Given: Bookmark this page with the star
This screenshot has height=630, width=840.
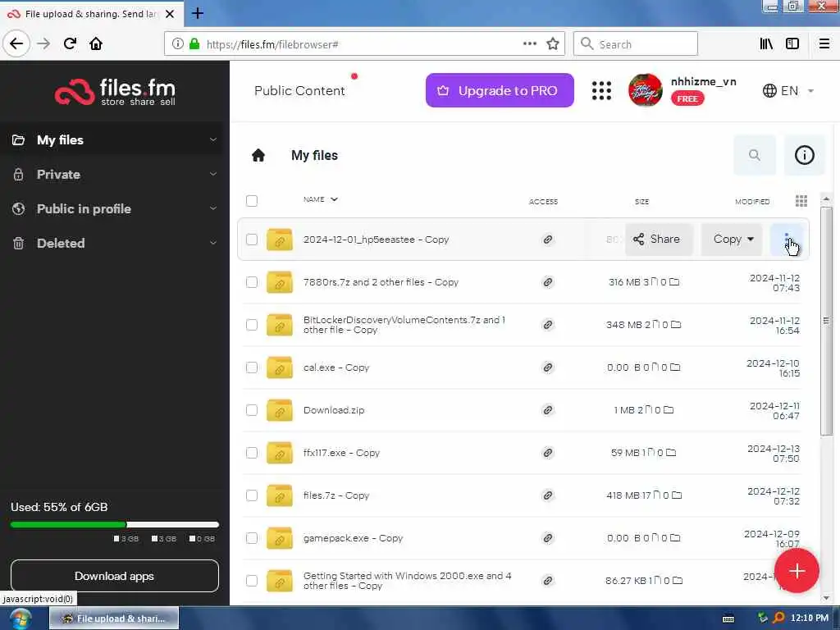Looking at the screenshot, I should [x=553, y=44].
